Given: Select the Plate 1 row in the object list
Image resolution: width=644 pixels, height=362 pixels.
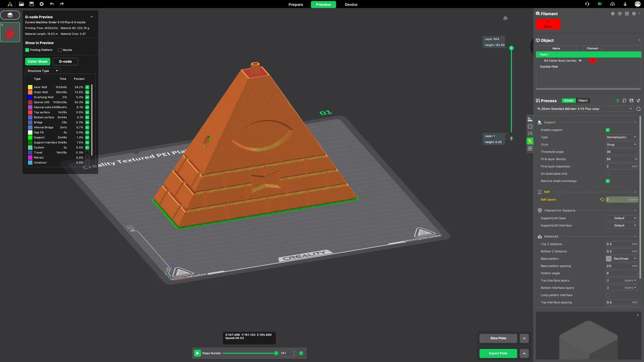Looking at the screenshot, I should click(x=588, y=55).
